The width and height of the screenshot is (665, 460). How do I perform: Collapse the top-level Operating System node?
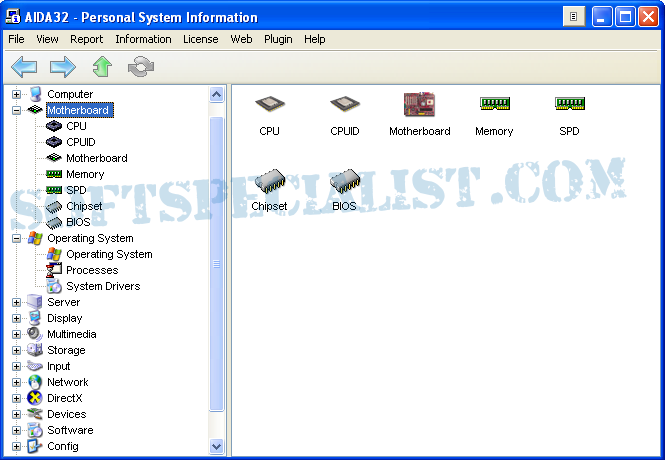point(16,238)
